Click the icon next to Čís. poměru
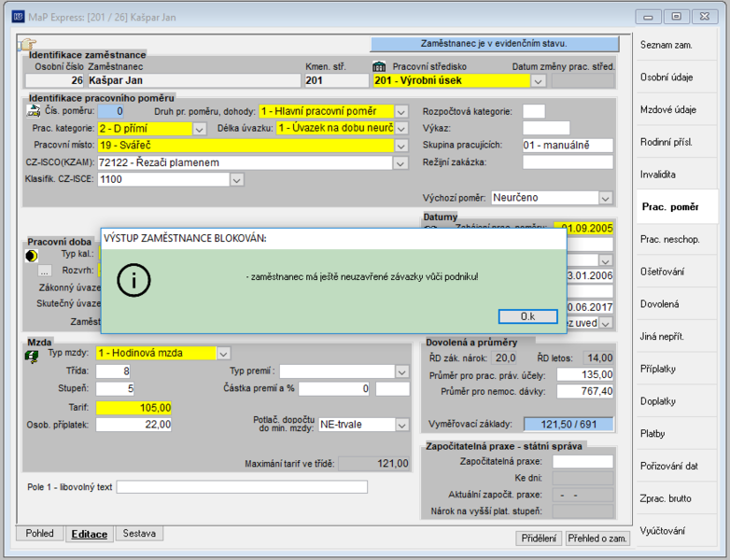 click(33, 111)
